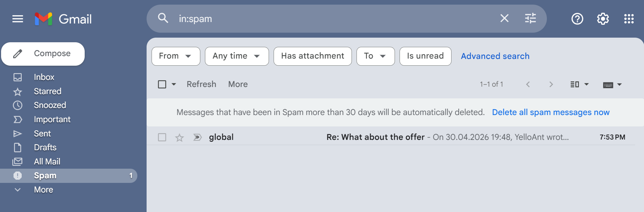Open the Advanced search link
Image resolution: width=644 pixels, height=212 pixels.
495,56
